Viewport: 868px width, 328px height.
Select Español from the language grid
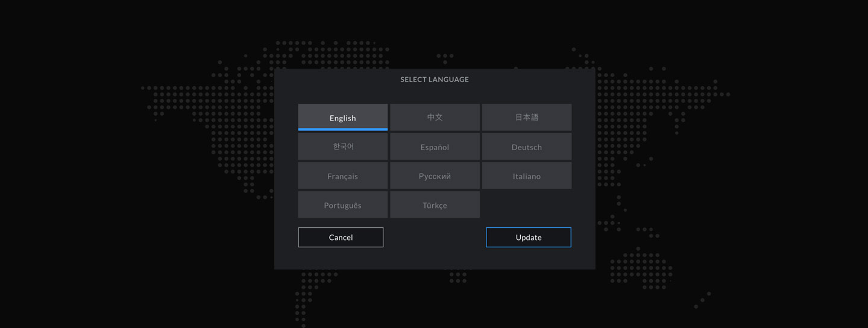(x=435, y=147)
